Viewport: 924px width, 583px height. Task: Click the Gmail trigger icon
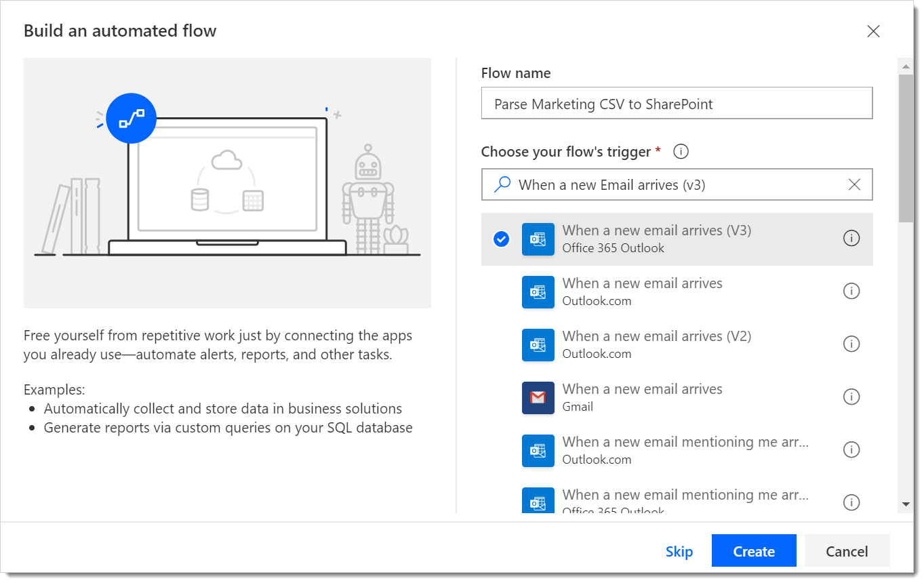538,397
